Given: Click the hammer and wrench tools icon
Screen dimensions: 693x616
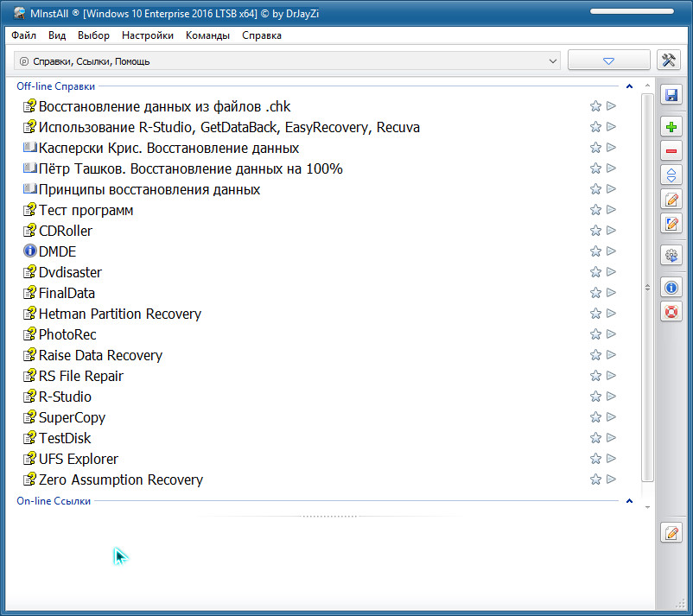Looking at the screenshot, I should point(670,60).
